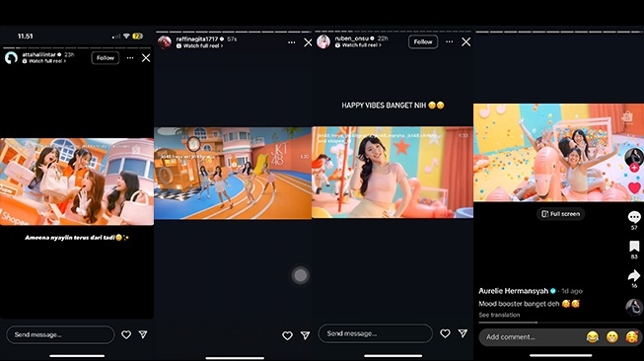Tap the battery indicator in status bar

138,36
